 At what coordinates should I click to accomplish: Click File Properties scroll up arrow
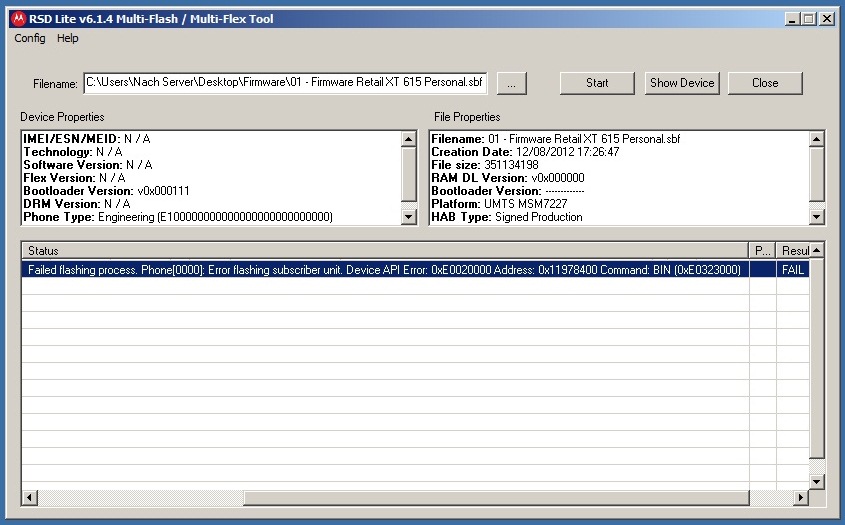pos(816,139)
